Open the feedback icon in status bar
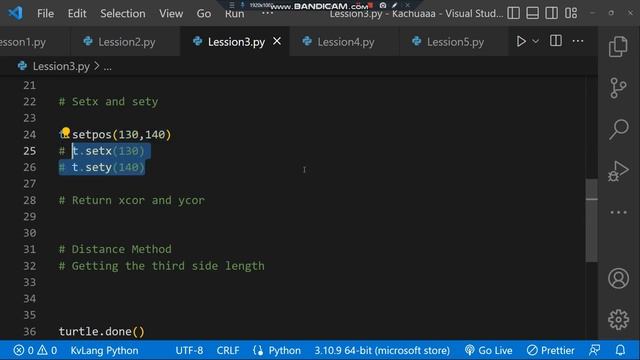This screenshot has width=640, height=360. click(x=595, y=350)
